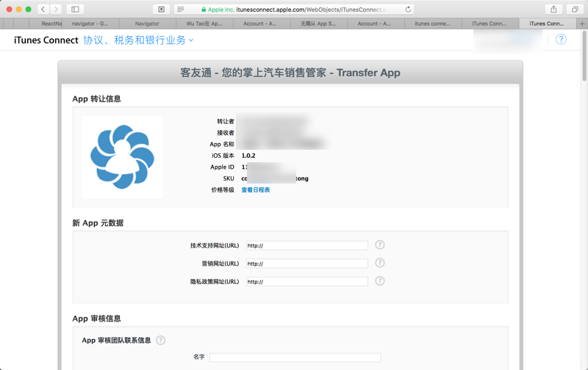Click the 接收者 label
This screenshot has width=588, height=370.
[x=226, y=133]
